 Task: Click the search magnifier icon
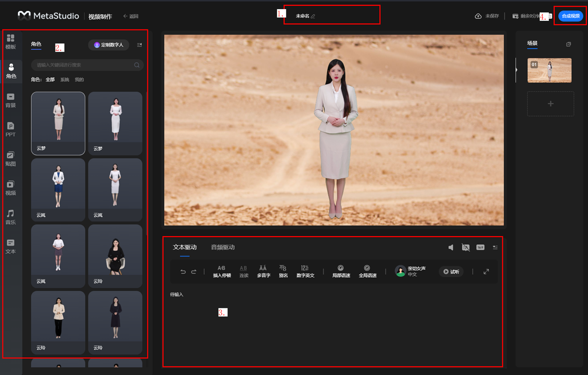(x=137, y=65)
